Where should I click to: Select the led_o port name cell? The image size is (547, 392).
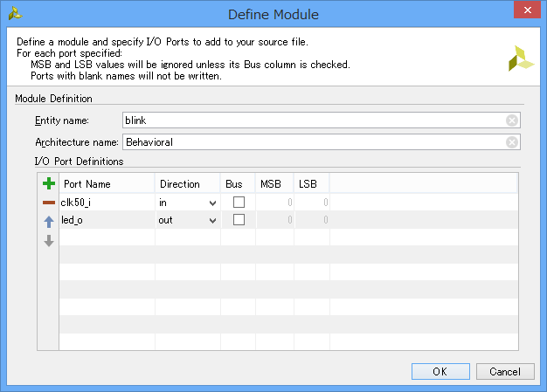[x=106, y=220]
